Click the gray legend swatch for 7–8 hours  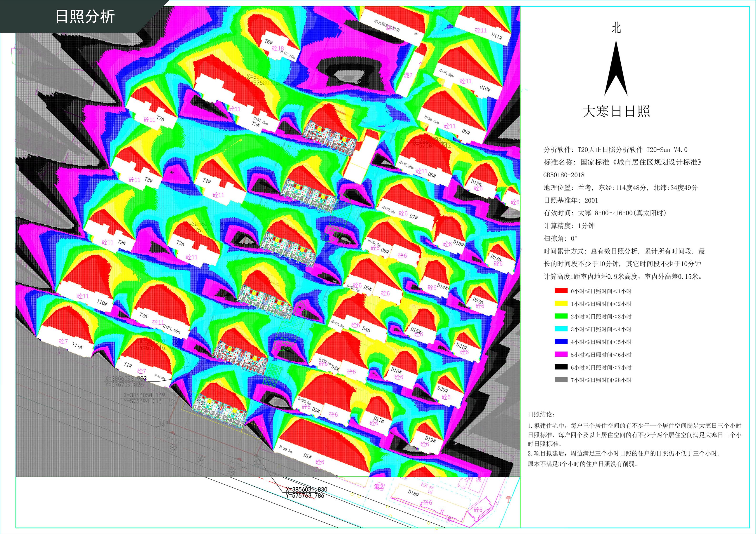561,380
